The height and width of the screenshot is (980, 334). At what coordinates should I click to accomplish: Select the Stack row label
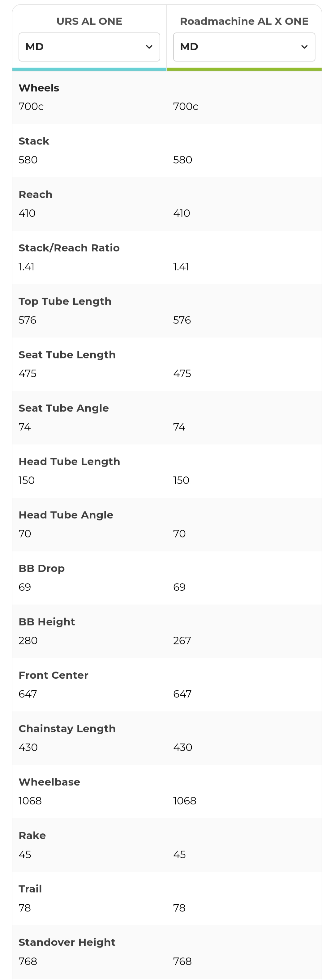(34, 141)
